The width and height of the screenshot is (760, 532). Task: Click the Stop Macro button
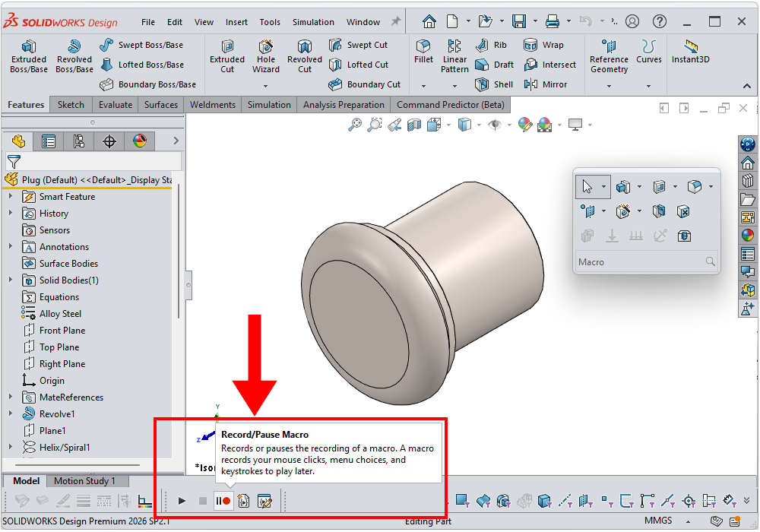pyautogui.click(x=203, y=501)
